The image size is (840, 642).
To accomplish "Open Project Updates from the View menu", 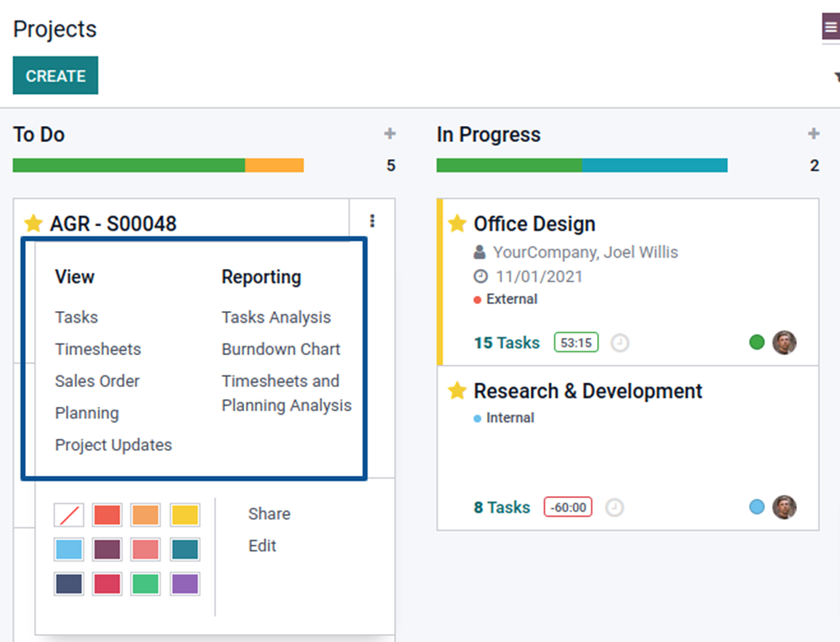I will tap(113, 444).
